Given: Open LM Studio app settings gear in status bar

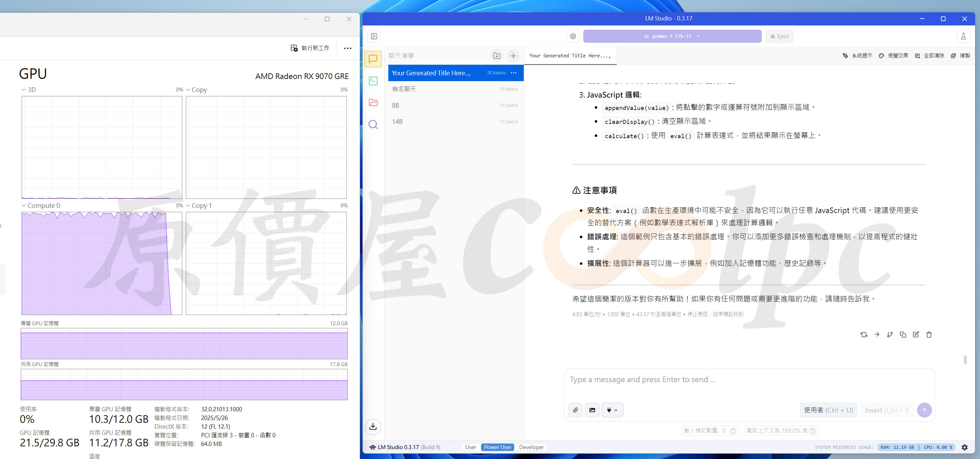Looking at the screenshot, I should click(x=965, y=447).
